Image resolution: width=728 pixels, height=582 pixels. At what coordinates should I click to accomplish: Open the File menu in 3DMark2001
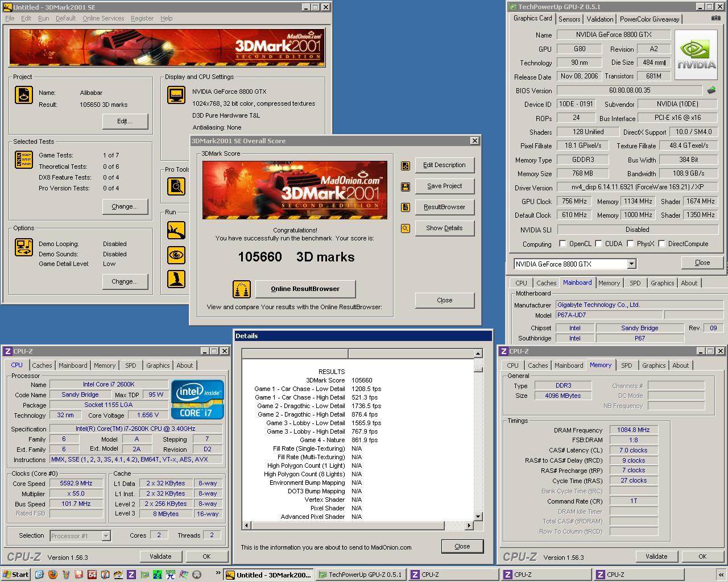[10, 18]
